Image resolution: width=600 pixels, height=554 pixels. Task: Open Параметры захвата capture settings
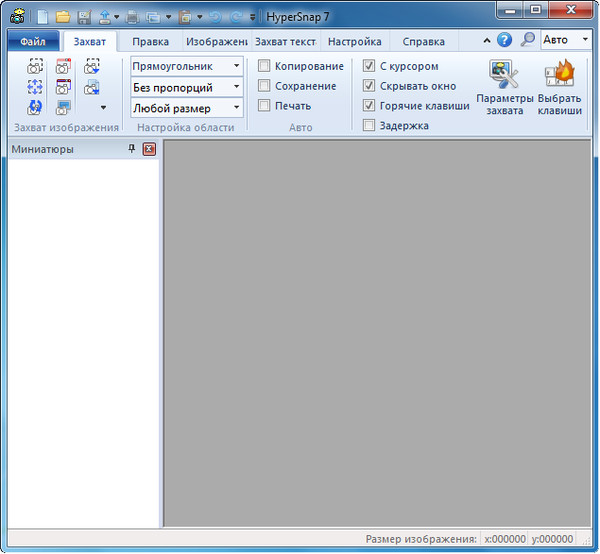[x=504, y=87]
